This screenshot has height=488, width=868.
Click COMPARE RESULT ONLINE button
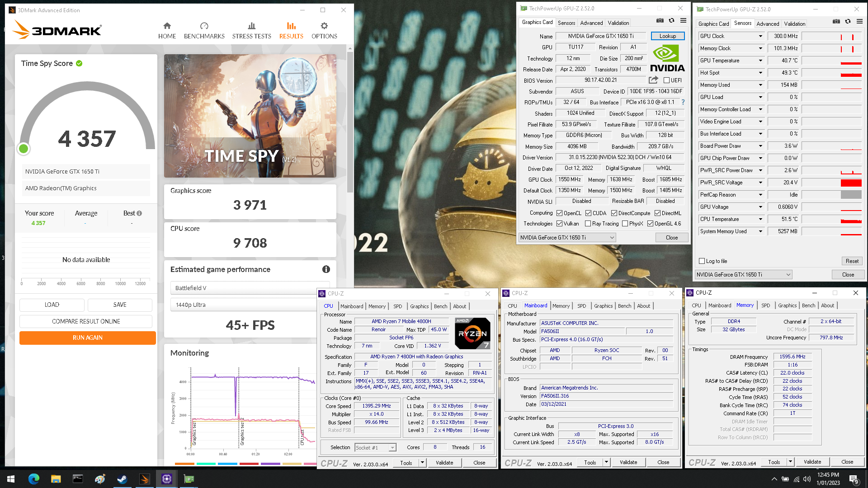86,321
